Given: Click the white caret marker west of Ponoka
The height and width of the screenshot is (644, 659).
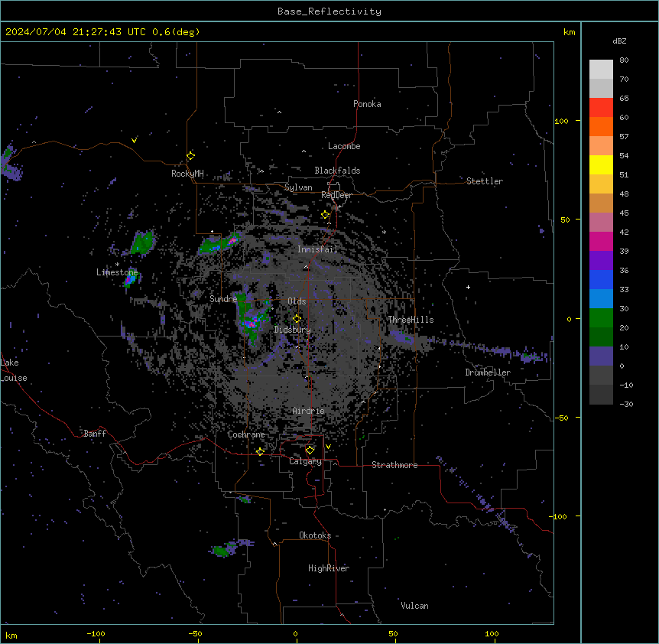Looking at the screenshot, I should point(279,112).
